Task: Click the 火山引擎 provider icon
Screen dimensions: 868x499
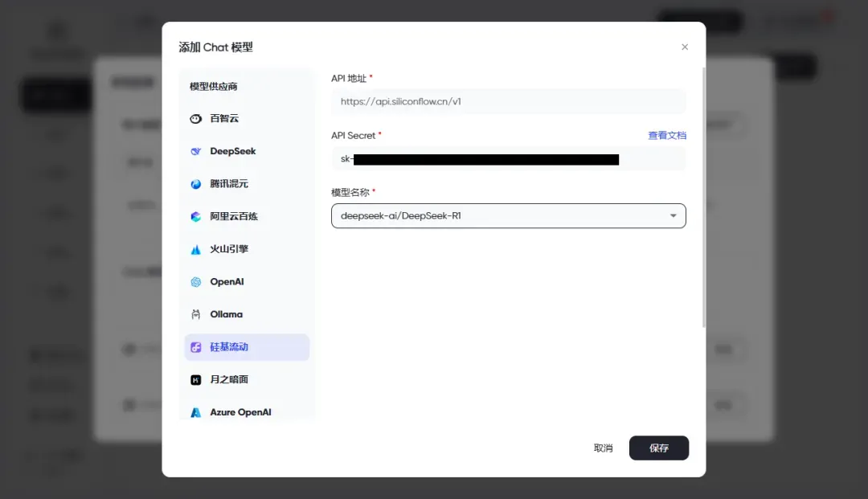Action: pos(195,249)
